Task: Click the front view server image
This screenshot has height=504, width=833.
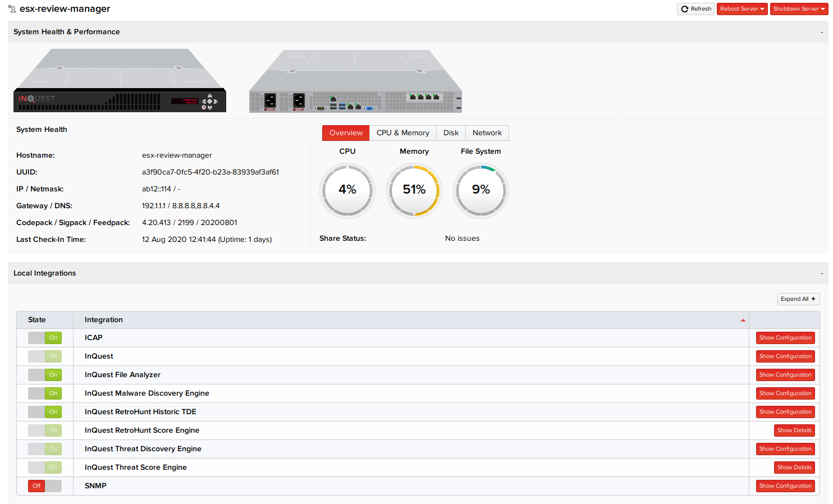Action: coord(120,80)
